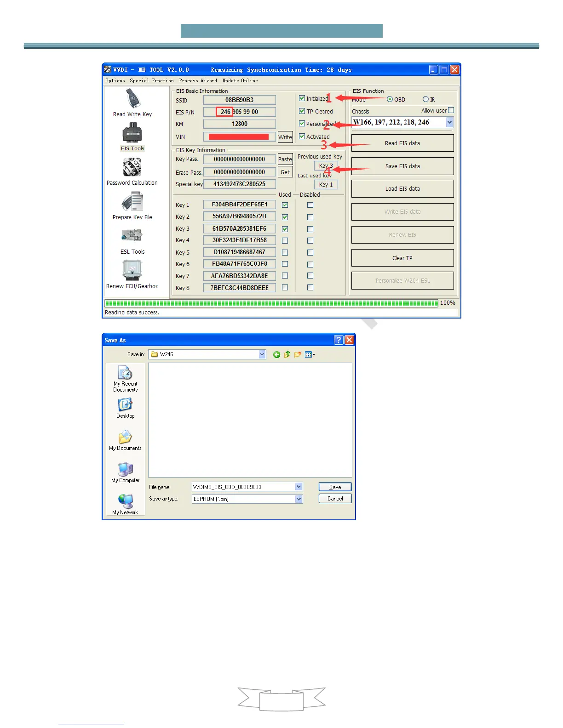Create a new folder icon
Image resolution: width=563 pixels, height=728 pixels.
[298, 354]
